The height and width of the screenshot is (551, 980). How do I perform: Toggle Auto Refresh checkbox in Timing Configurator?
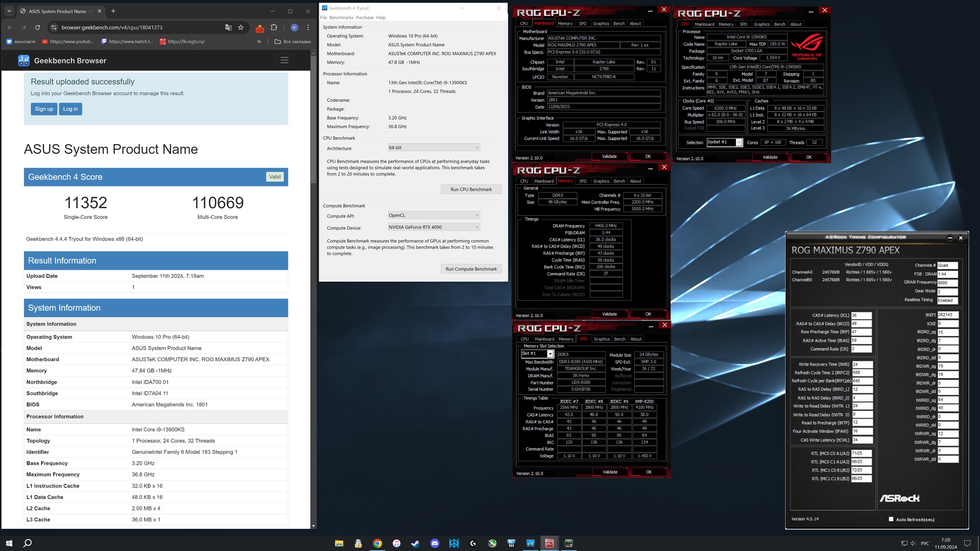coord(891,519)
